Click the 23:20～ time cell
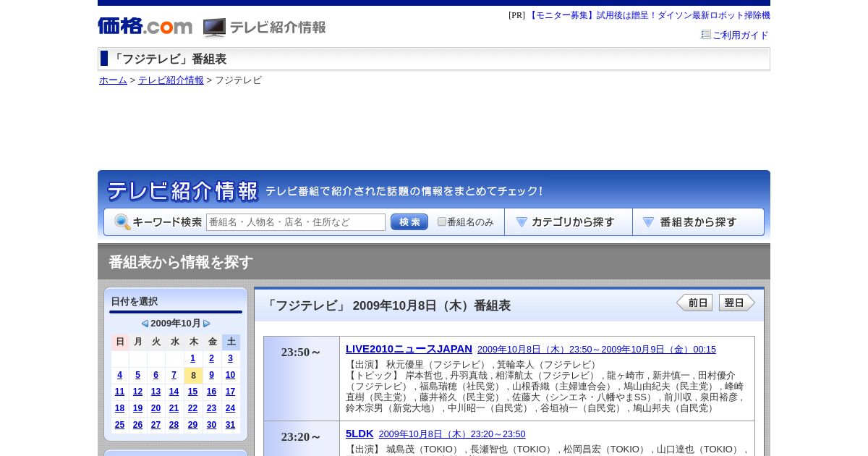Image resolution: width=868 pixels, height=456 pixels. pyautogui.click(x=302, y=439)
